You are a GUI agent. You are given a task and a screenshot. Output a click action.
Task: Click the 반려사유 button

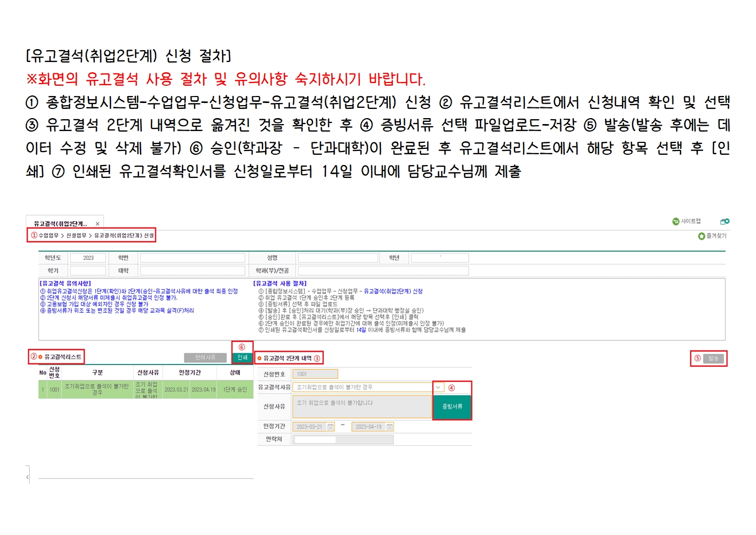click(205, 358)
